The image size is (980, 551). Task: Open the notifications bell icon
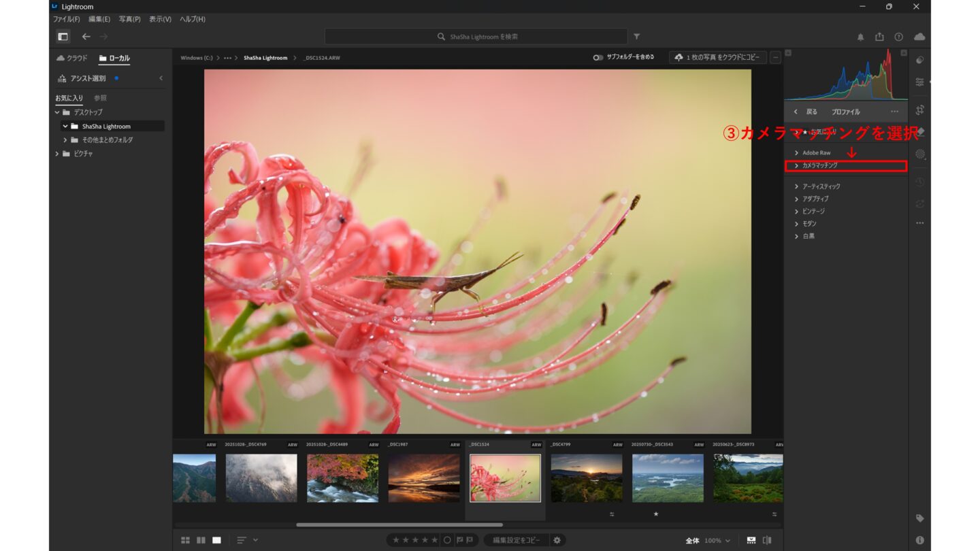pyautogui.click(x=860, y=37)
